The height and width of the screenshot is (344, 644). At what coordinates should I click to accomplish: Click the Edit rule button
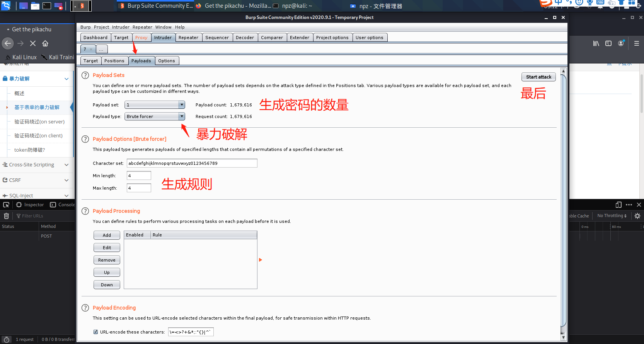tap(107, 248)
